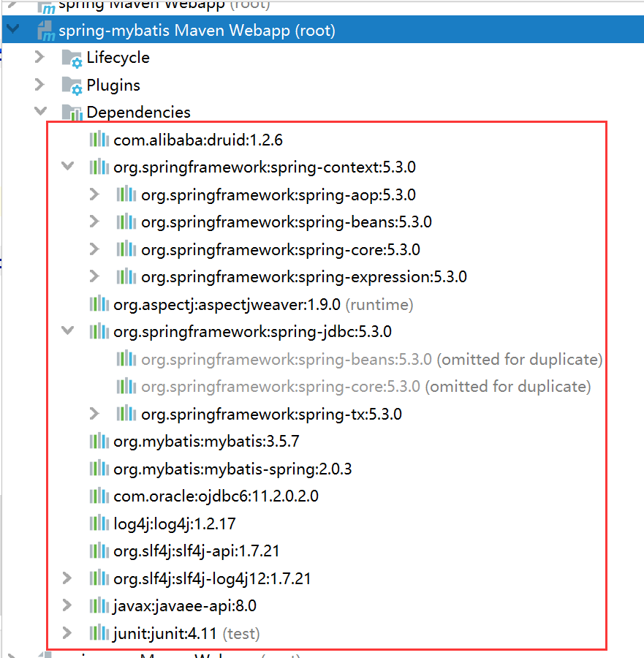The image size is (644, 658).
Task: Collapse the Dependencies node
Action: 41,111
